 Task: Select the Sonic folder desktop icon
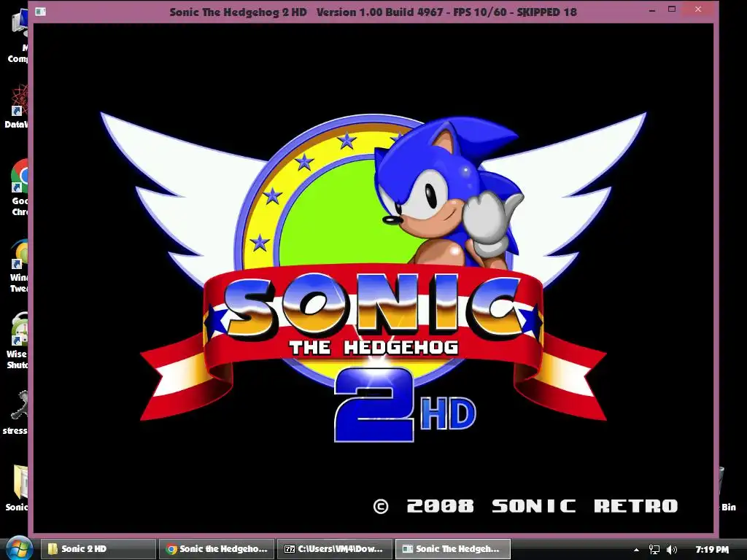(x=17, y=488)
